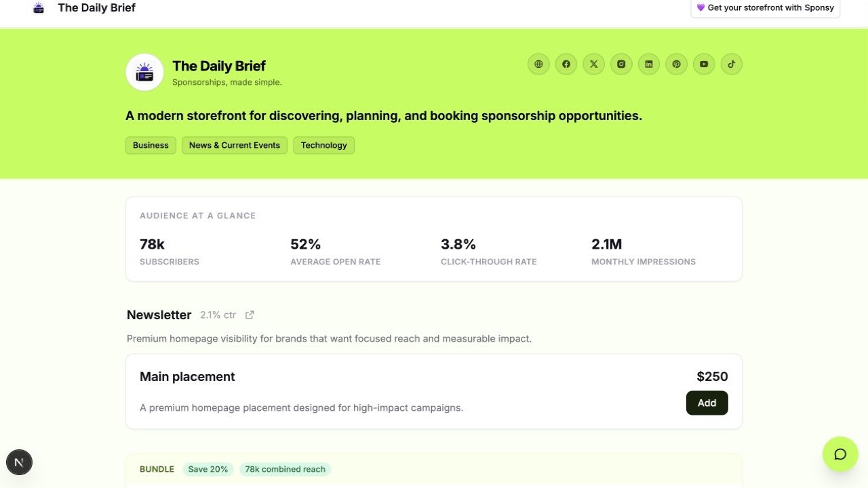Click the 78k combined reach badge

click(285, 469)
